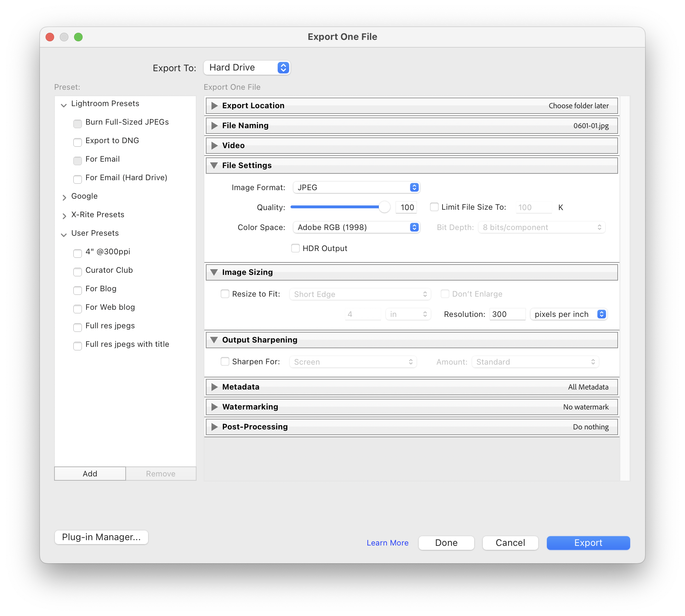The width and height of the screenshot is (685, 616).
Task: Expand the Watermarking section triangle
Action: pos(214,407)
